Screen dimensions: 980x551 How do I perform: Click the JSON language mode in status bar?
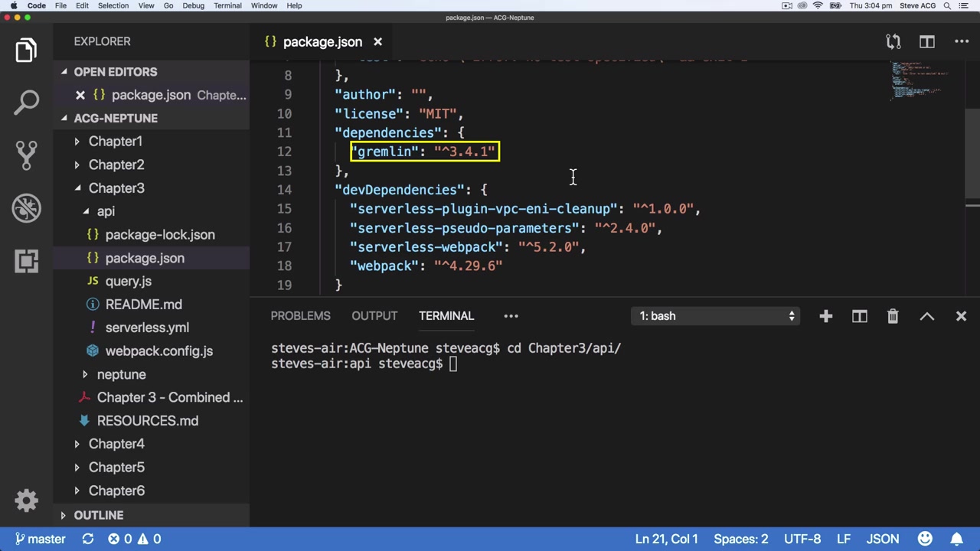tap(882, 539)
